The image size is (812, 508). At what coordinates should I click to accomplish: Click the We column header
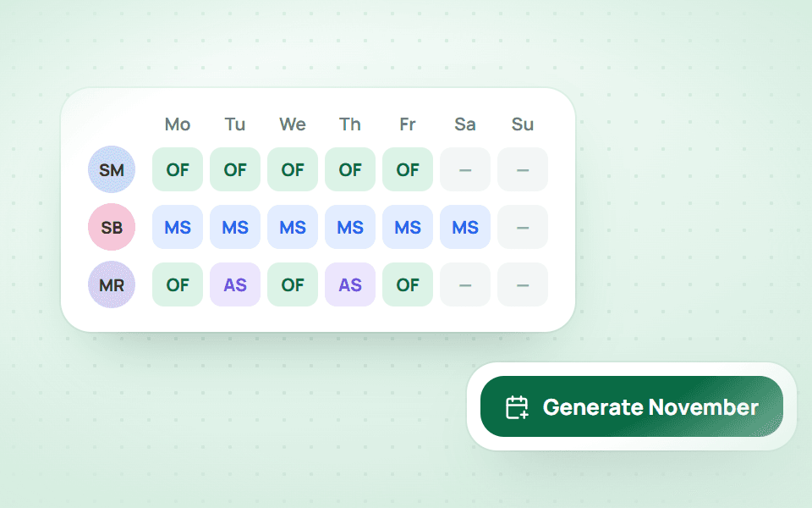(293, 124)
